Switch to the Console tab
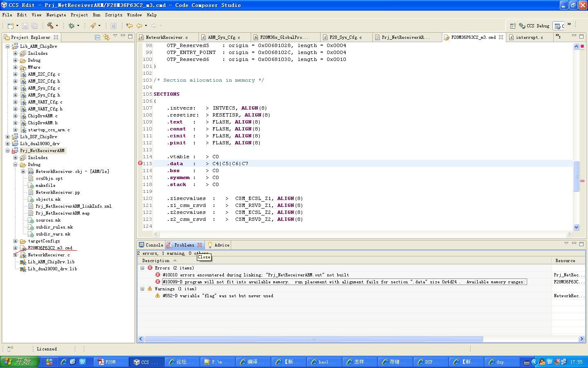 pos(151,245)
